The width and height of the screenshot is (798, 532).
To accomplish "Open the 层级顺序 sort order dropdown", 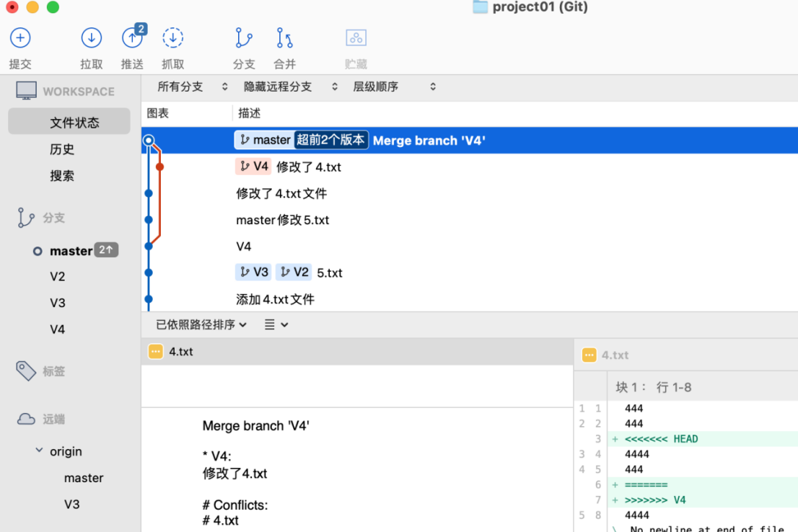I will [394, 87].
